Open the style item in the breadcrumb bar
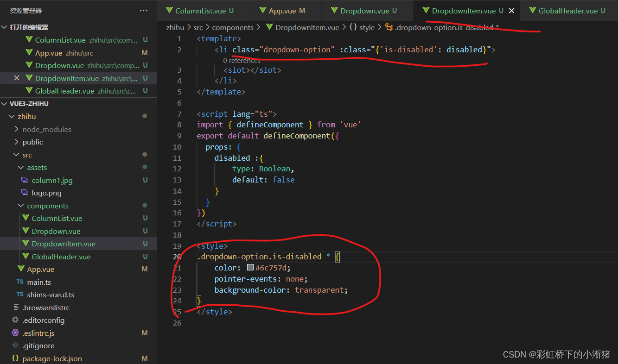 (367, 27)
